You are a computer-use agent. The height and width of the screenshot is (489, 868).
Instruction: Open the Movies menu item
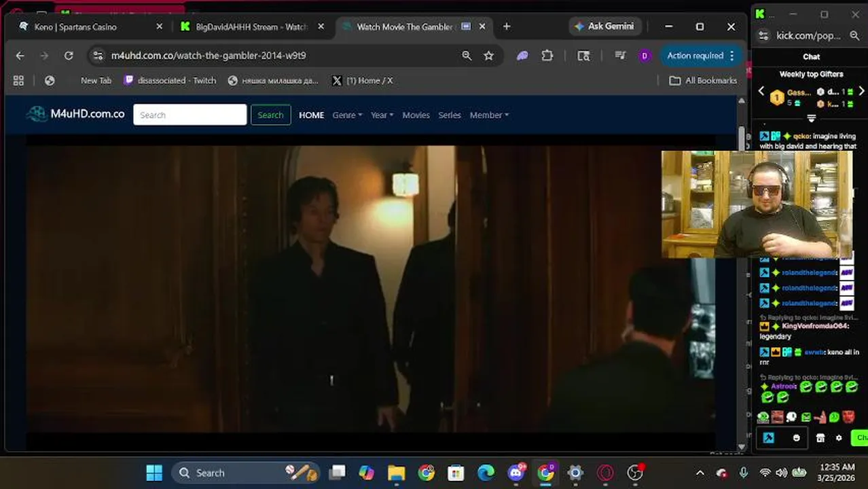coord(416,115)
